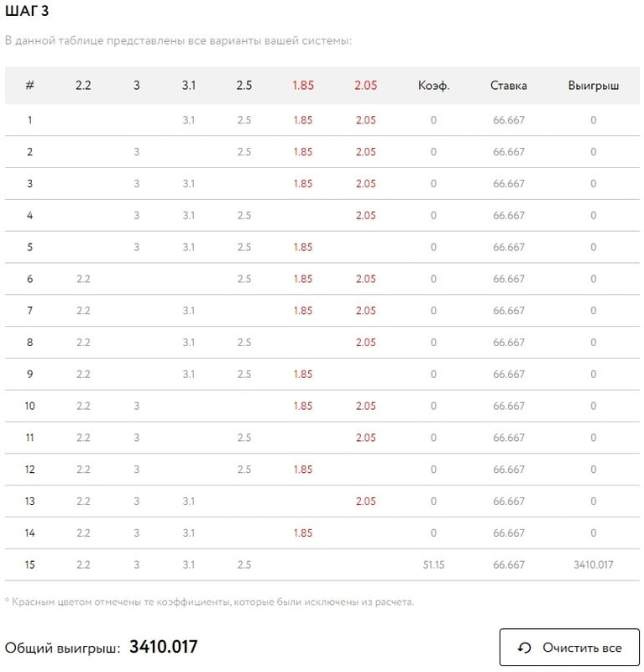Viewport: 644px width, 672px height.
Task: Click the red 1.85 cell in row 14
Action: pos(303,533)
